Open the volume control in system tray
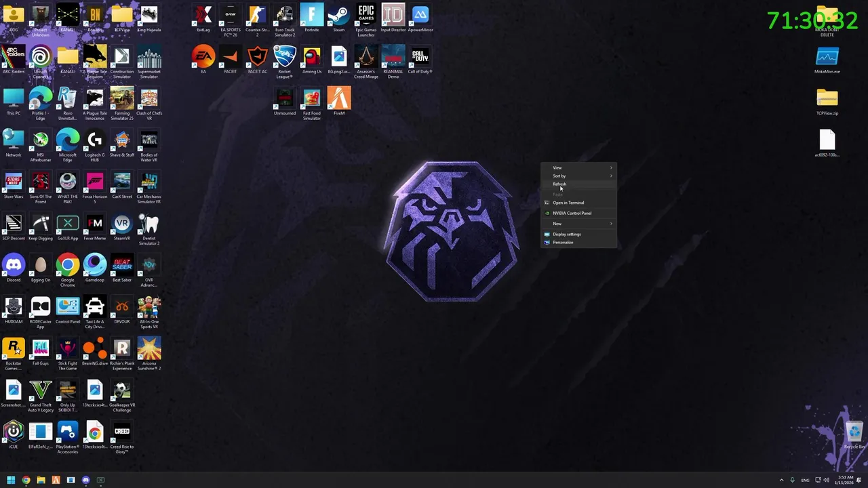Screen dimensions: 868x488 tap(827, 480)
